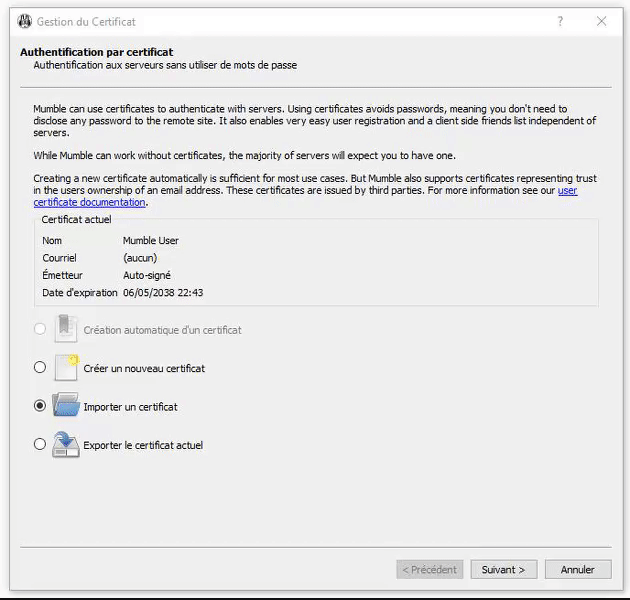Click the disabled '< Précédent' button
This screenshot has height=600, width=630.
(430, 569)
